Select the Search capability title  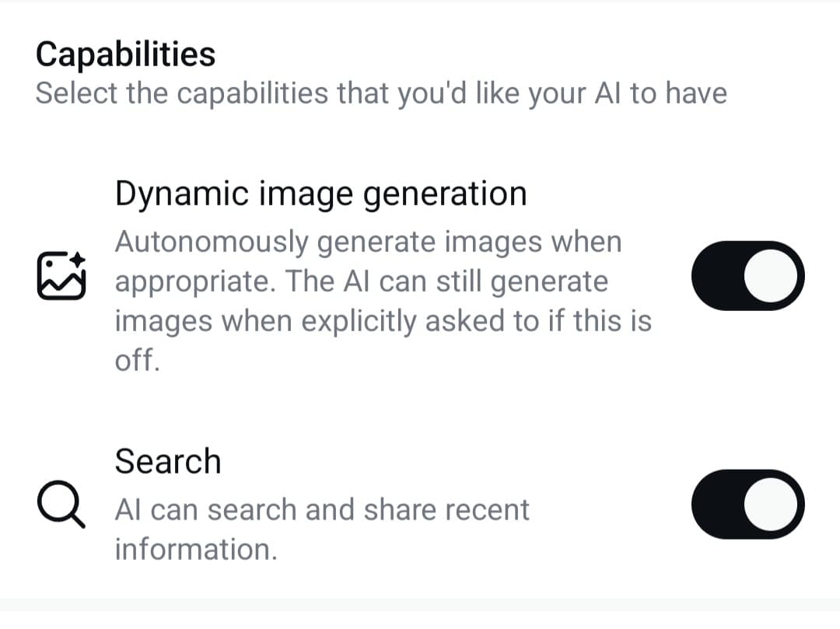[168, 461]
